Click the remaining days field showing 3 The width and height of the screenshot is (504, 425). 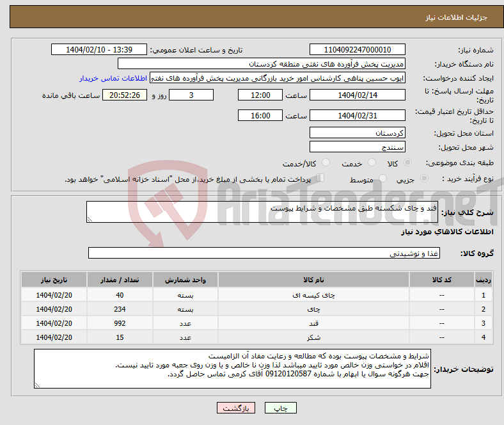coord(191,95)
